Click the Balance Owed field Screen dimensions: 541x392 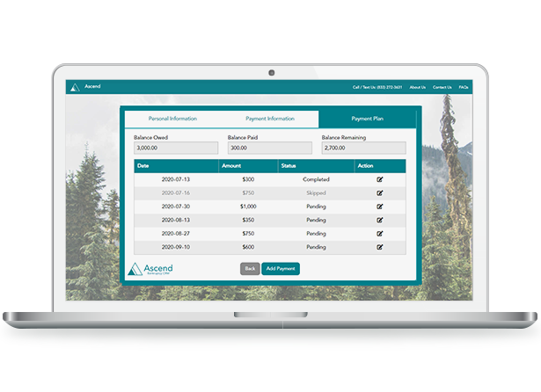tap(175, 149)
